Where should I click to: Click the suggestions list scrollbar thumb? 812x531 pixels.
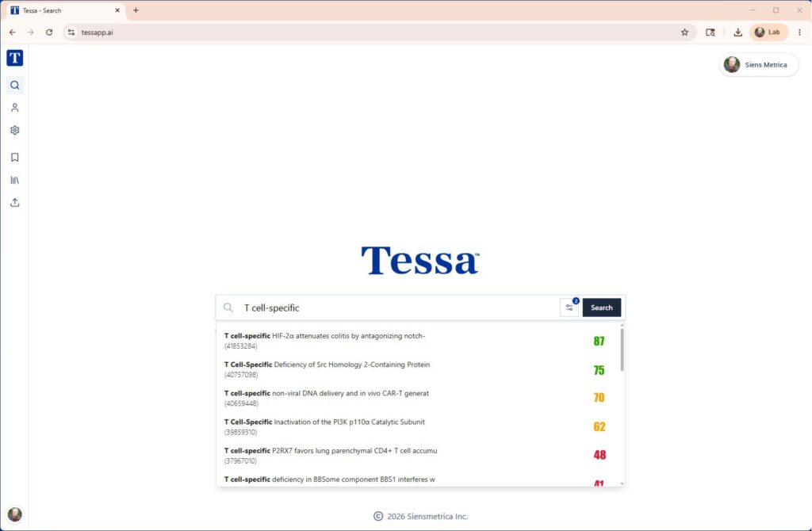(622, 350)
